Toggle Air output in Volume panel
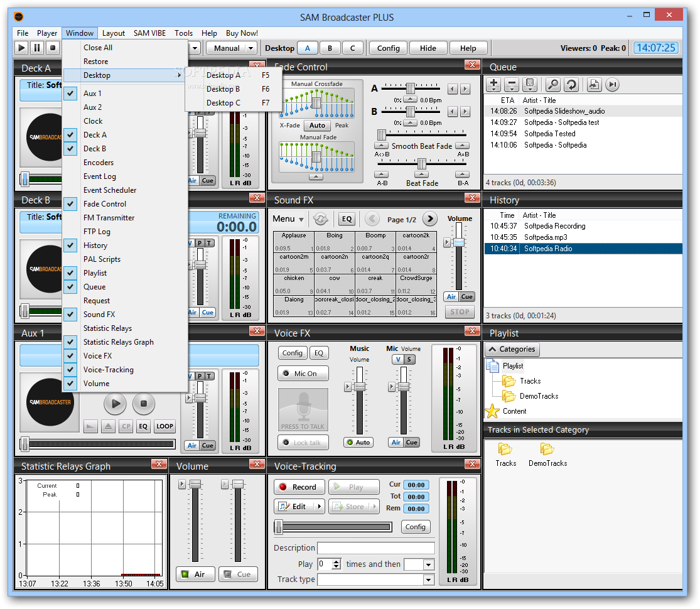Image resolution: width=700 pixels, height=609 pixels. (x=195, y=574)
